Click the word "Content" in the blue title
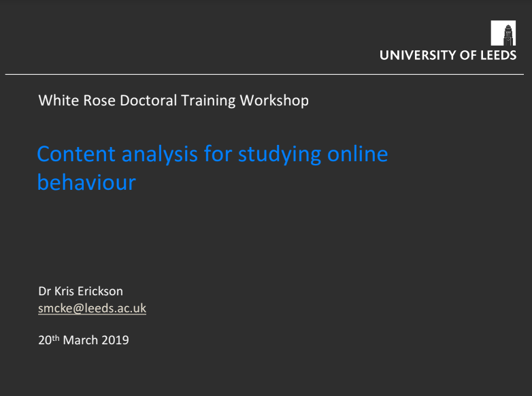 point(76,154)
